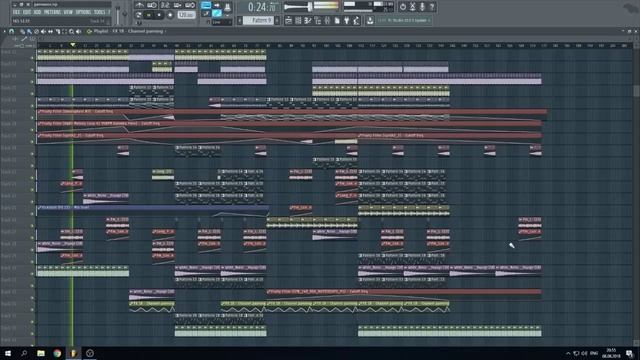Select the playlist Slice tool
Screen dimensions: 640x360
58,31
